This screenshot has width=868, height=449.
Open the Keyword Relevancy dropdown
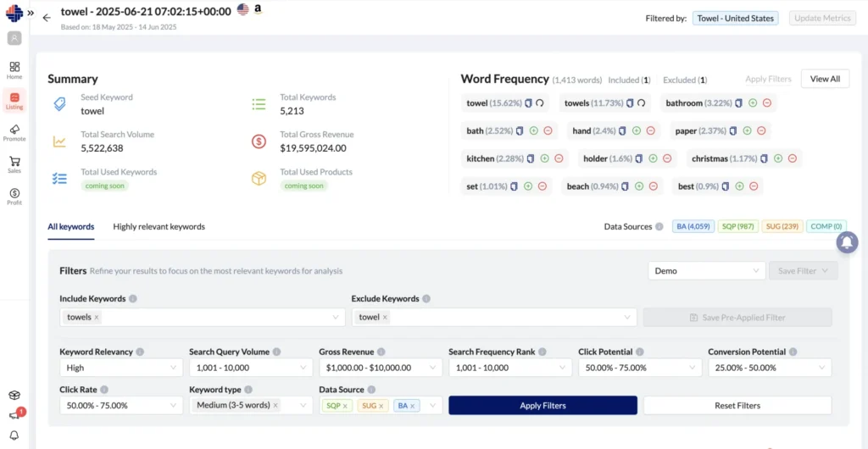121,368
